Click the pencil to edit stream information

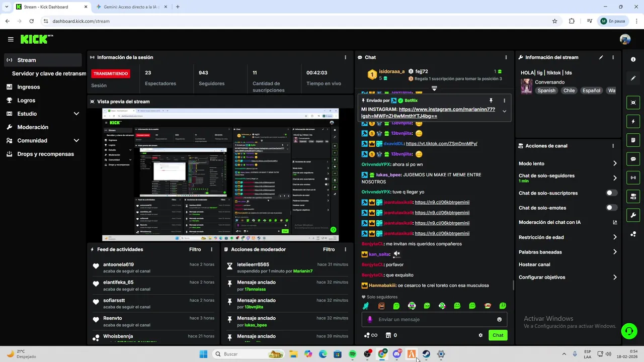coord(601,57)
